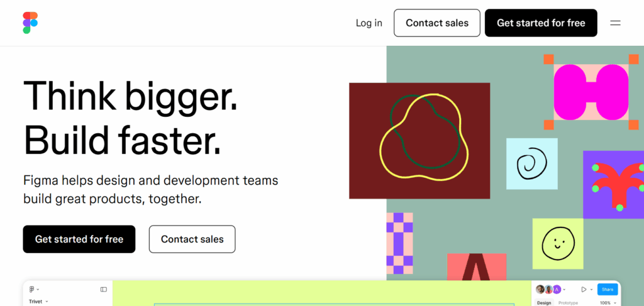This screenshot has width=644, height=306.
Task: Switch to the Design tab
Action: click(x=544, y=303)
